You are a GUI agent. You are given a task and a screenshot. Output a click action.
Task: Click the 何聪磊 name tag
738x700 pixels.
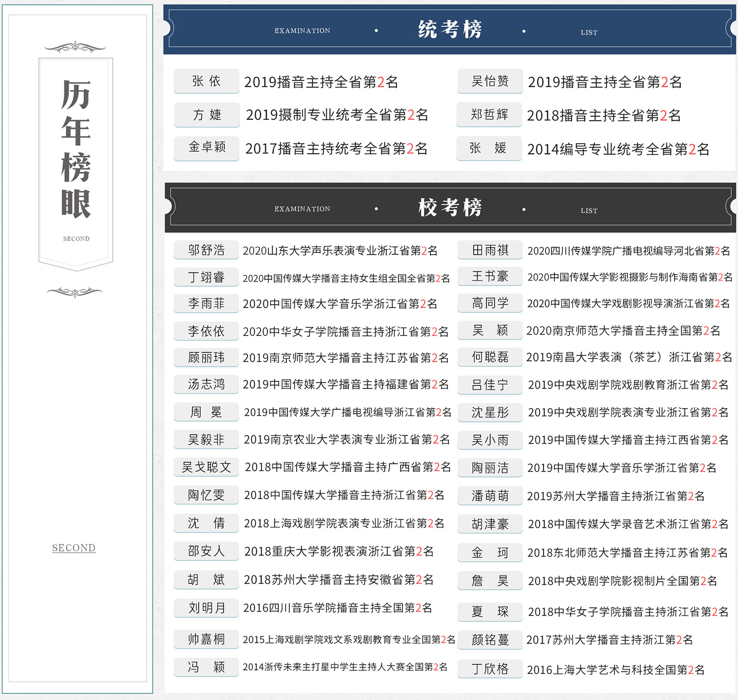pyautogui.click(x=490, y=357)
